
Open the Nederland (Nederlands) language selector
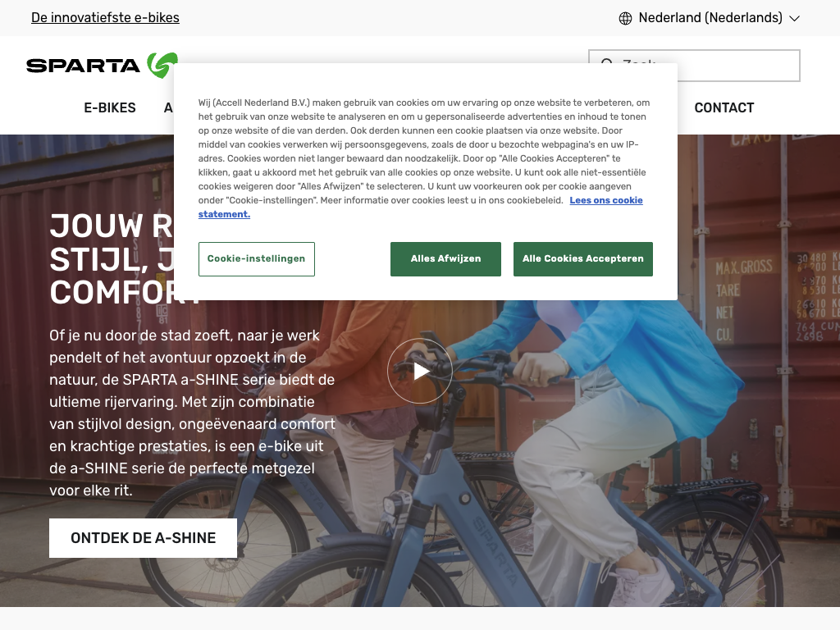coord(710,18)
